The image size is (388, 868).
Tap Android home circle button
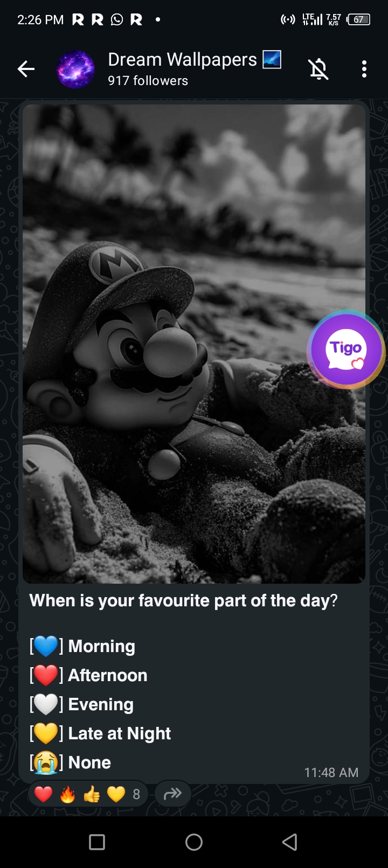194,842
